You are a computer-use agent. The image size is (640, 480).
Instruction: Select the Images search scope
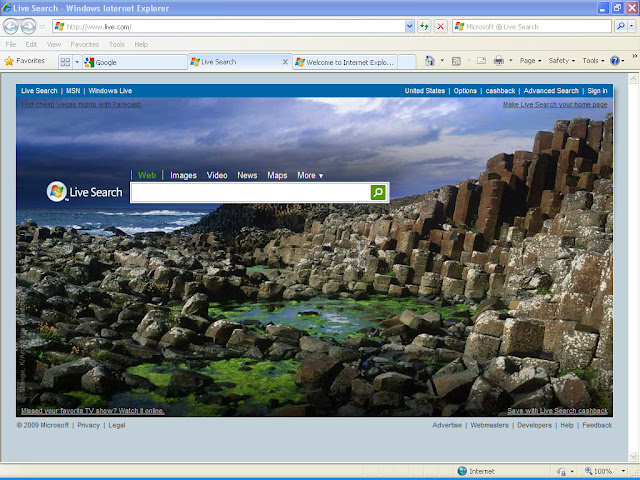(183, 175)
